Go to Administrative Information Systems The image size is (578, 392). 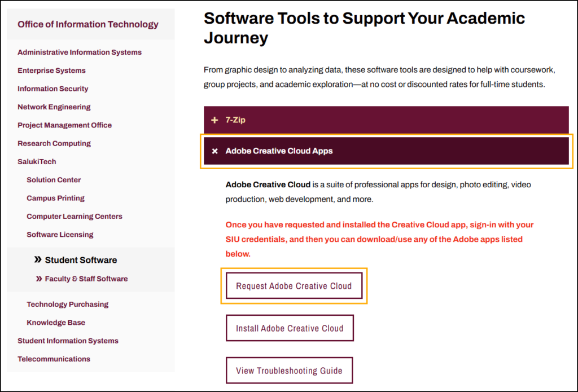pos(80,52)
